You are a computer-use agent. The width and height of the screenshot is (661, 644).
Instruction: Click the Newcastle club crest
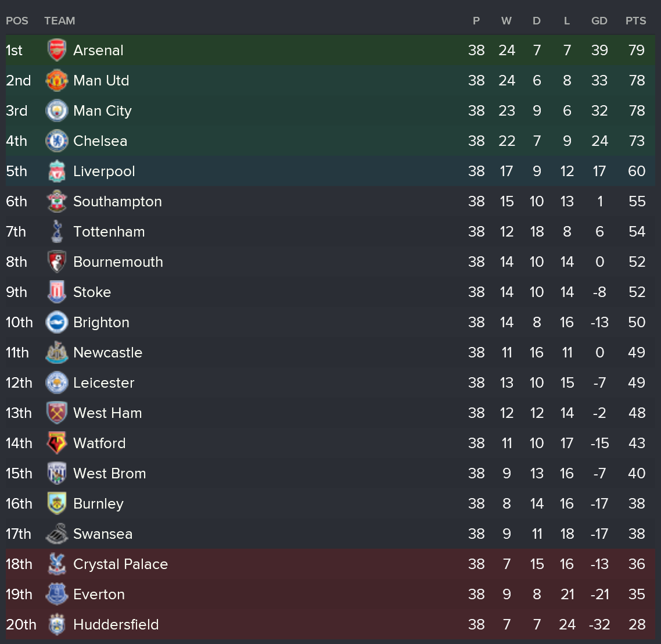[57, 353]
